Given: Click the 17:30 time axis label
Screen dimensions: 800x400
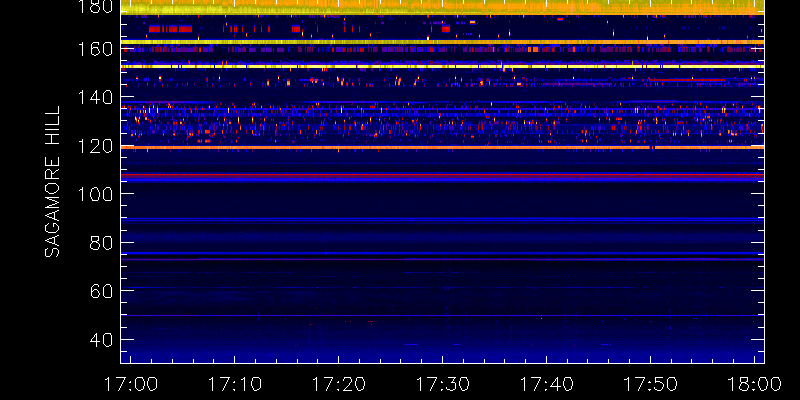Looking at the screenshot, I should 442,384.
